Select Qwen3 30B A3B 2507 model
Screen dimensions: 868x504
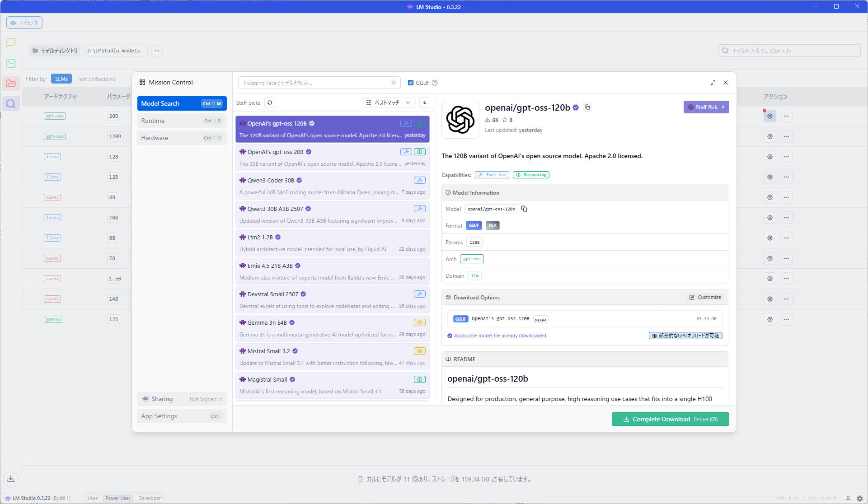(332, 215)
